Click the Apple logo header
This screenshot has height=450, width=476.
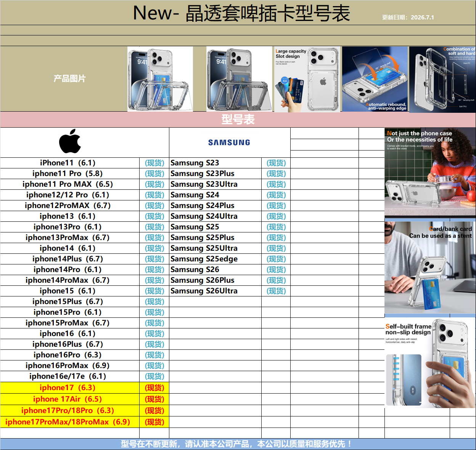click(x=70, y=141)
